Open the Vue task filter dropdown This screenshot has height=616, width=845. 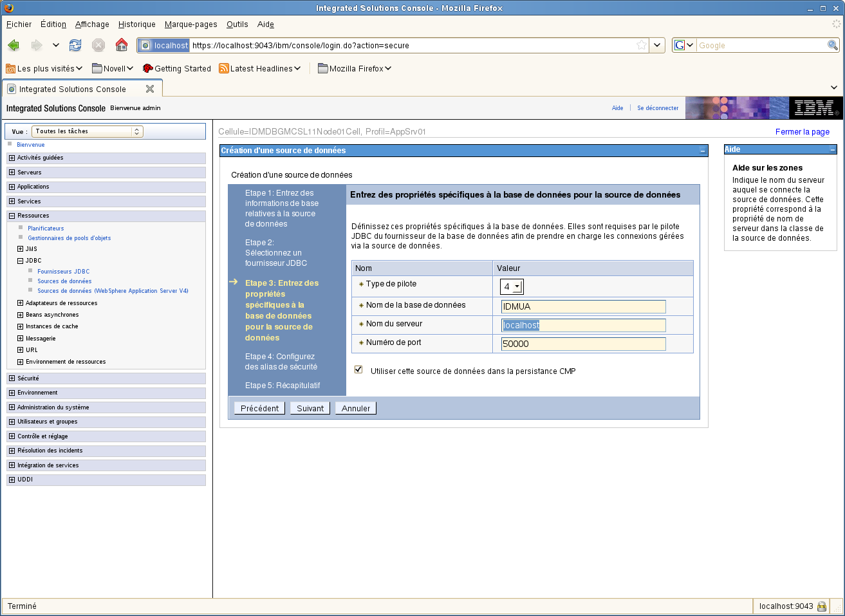tap(87, 131)
